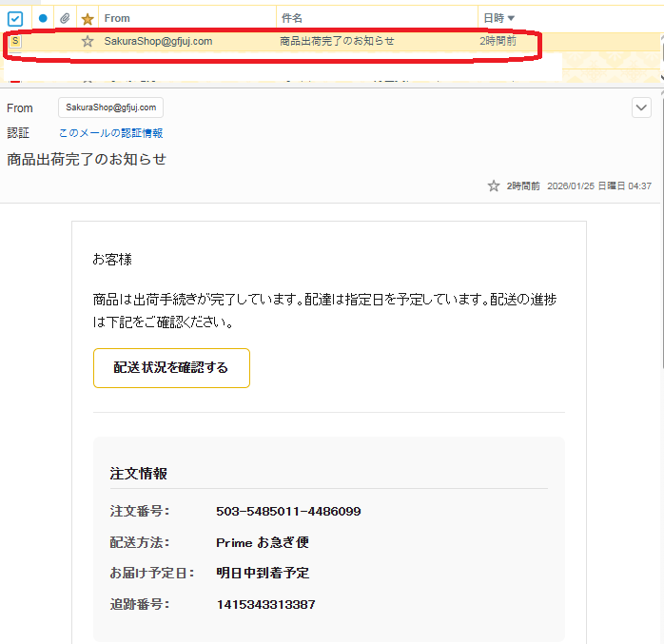
Task: Toggle the select-all checkbox in list header
Action: (15, 19)
